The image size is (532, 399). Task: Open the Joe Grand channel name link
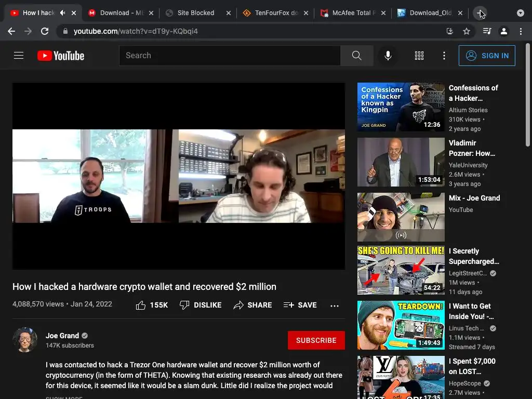62,336
